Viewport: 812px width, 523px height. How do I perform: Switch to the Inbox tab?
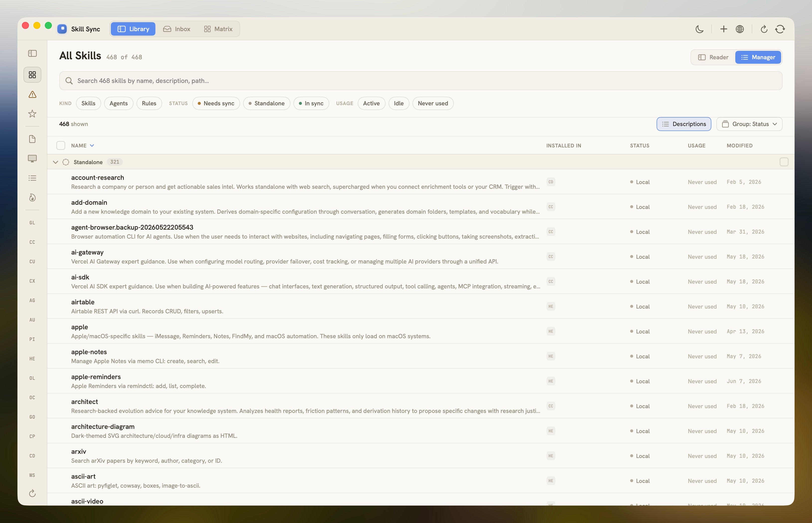177,29
